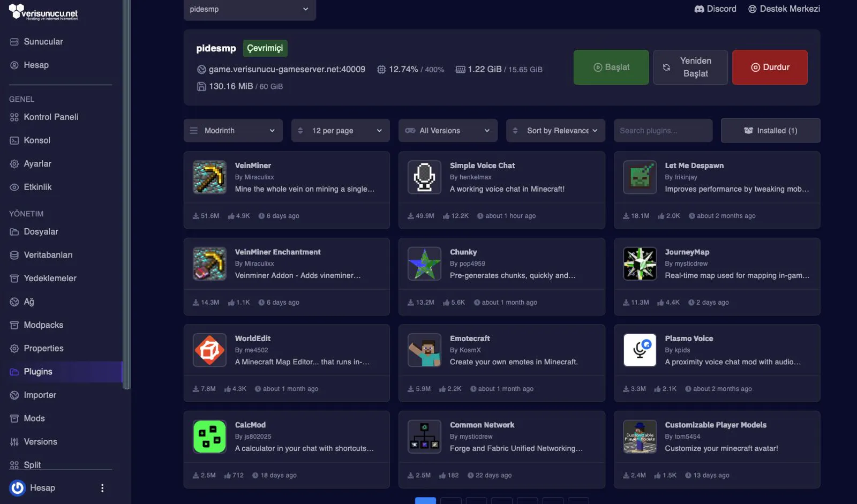Viewport: 857px width, 504px height.
Task: Open the Simple Voice Chat microphone icon
Action: [424, 177]
